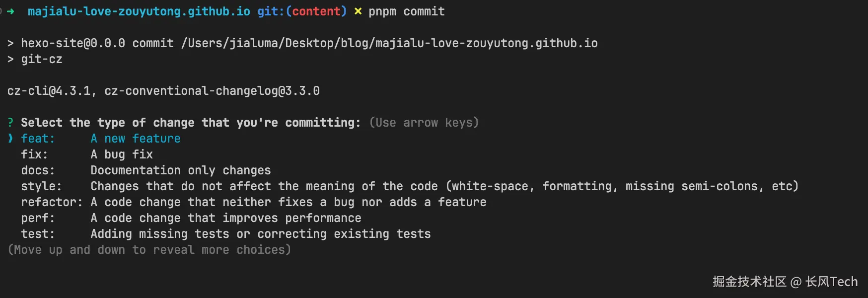Click the "content" git branch name

coord(316,11)
